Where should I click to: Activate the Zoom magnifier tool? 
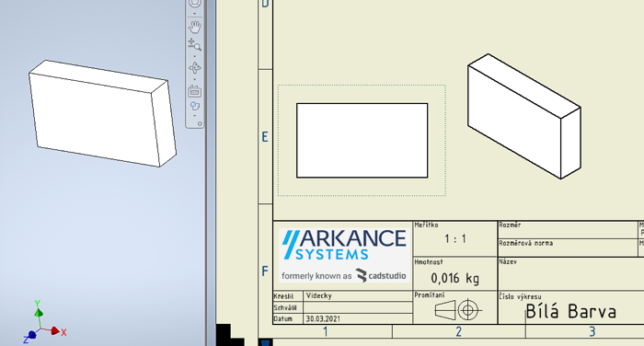195,44
